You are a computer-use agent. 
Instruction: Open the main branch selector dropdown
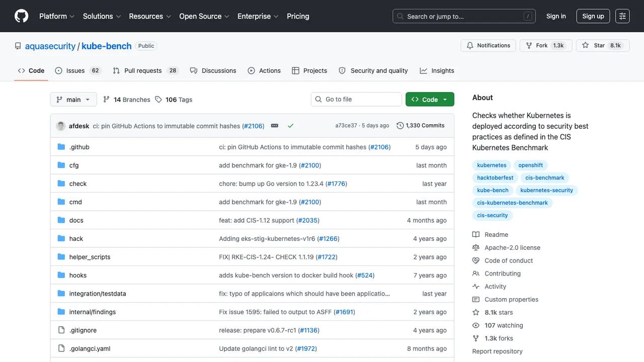tap(73, 100)
